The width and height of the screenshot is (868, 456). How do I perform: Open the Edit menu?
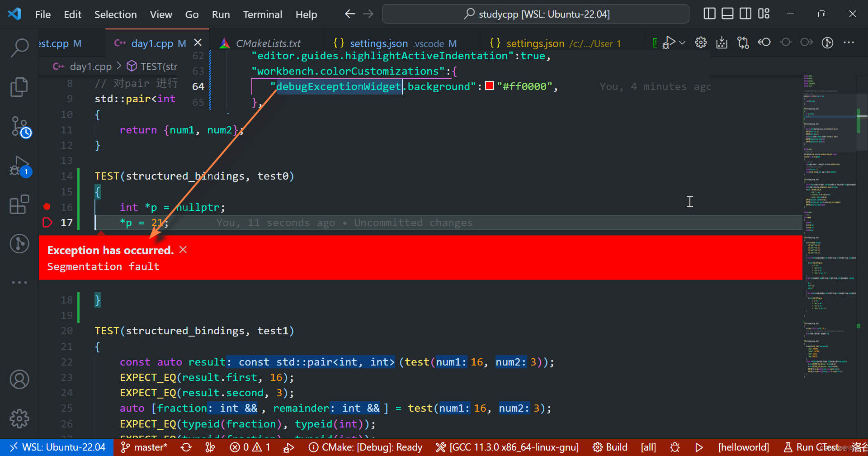(72, 14)
